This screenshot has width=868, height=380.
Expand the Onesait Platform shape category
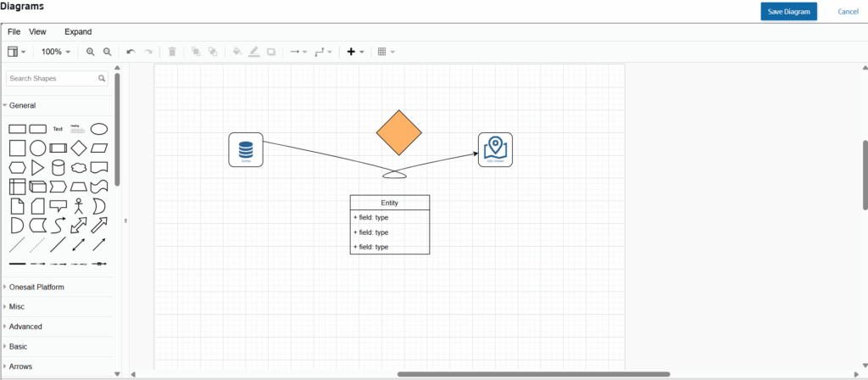[36, 287]
